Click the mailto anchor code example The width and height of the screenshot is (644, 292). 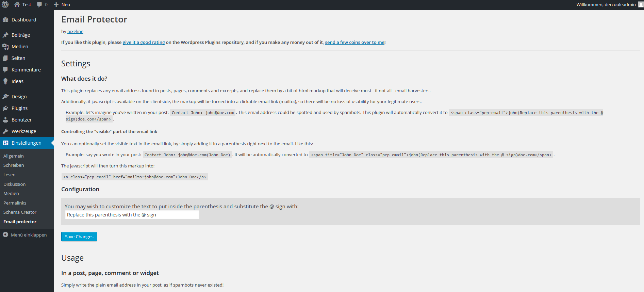[x=135, y=177]
